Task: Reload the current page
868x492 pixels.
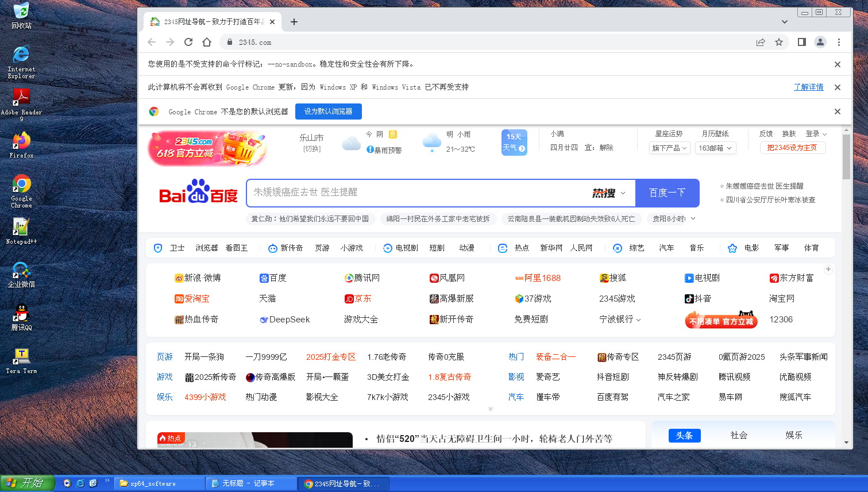Action: 188,42
